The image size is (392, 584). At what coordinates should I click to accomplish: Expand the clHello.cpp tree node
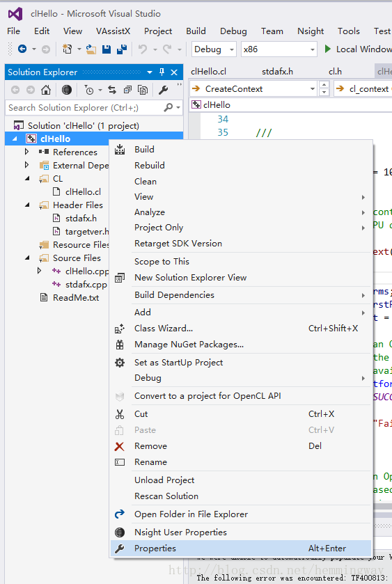click(40, 271)
